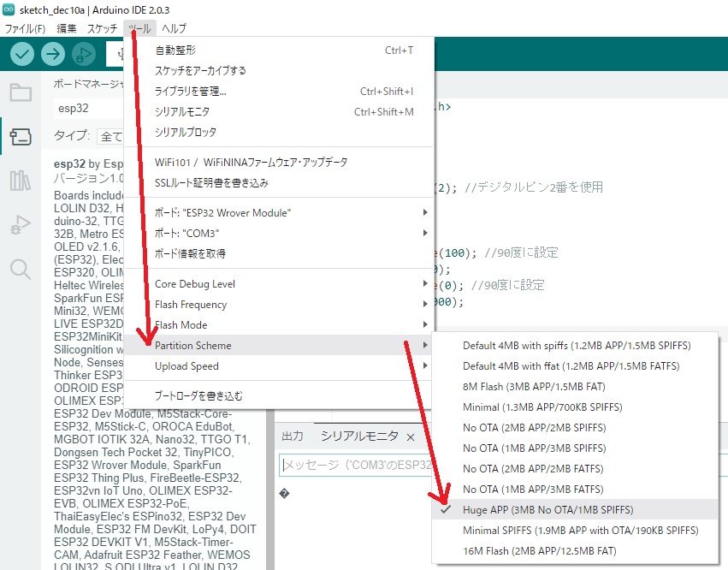
Task: Open シリアルプロッタ menu entry
Action: [x=279, y=132]
